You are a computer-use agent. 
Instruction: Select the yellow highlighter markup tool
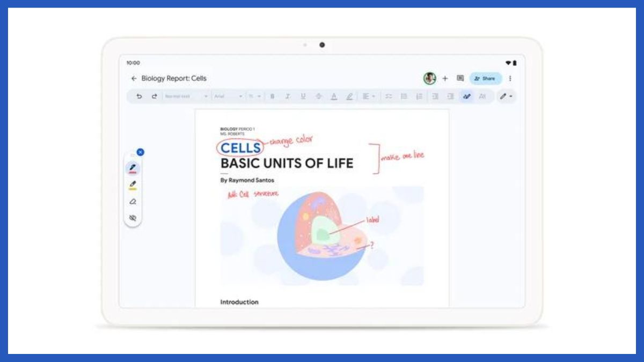(x=133, y=185)
